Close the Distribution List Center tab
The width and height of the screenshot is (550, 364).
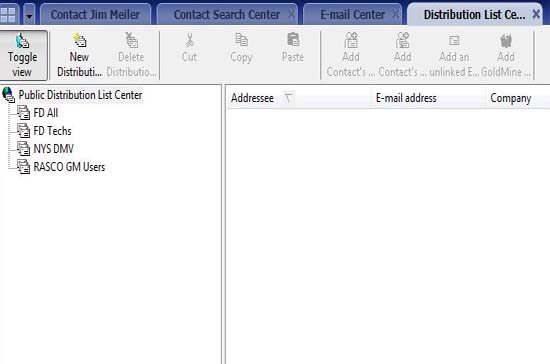(x=536, y=14)
